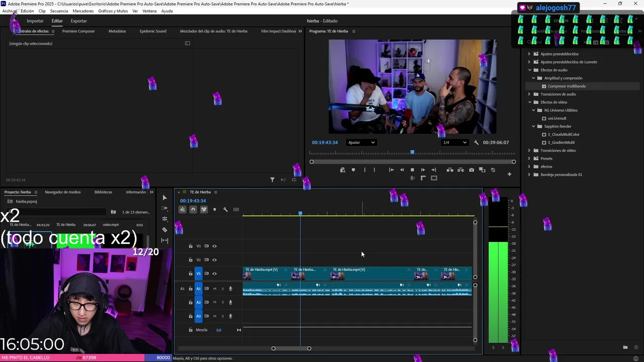Open the 1/4 playback resolution dropdown
Image resolution: width=644 pixels, height=362 pixels.
pos(454,142)
